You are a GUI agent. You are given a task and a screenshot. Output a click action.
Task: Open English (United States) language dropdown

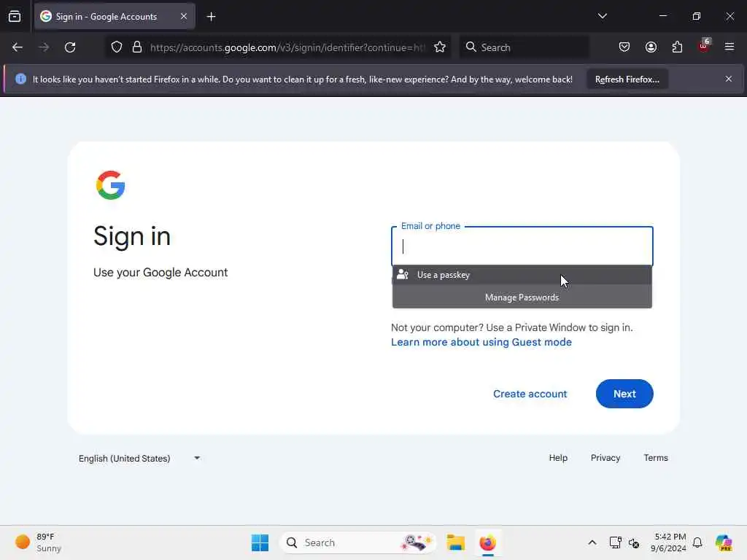click(x=139, y=458)
